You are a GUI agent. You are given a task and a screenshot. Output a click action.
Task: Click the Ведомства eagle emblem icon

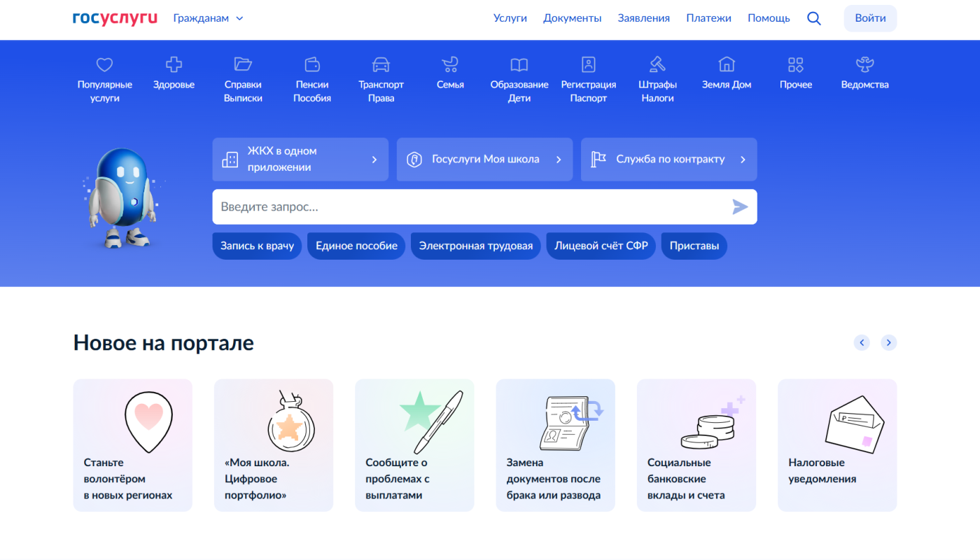point(864,65)
